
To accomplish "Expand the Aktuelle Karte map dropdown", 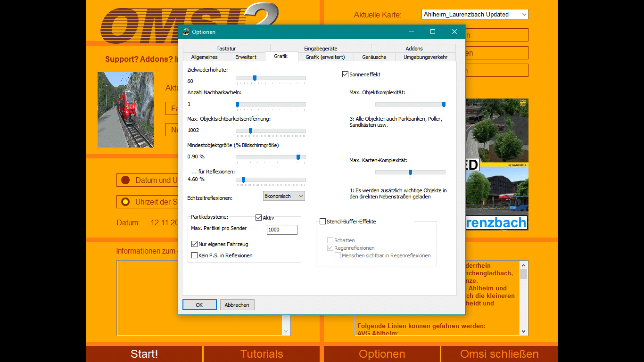I will [x=474, y=15].
